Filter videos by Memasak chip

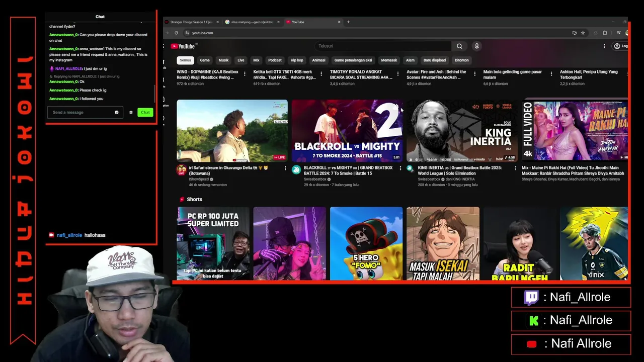pyautogui.click(x=389, y=60)
